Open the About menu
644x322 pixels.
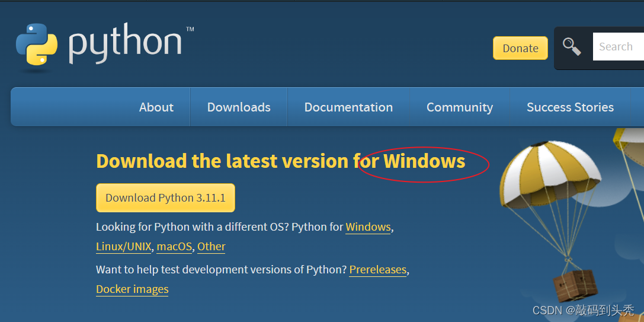point(156,107)
